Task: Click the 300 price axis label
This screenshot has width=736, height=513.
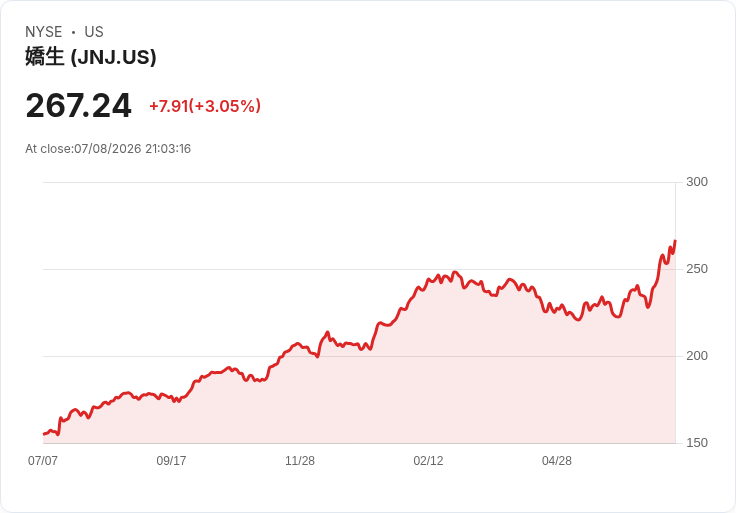Action: [x=697, y=182]
